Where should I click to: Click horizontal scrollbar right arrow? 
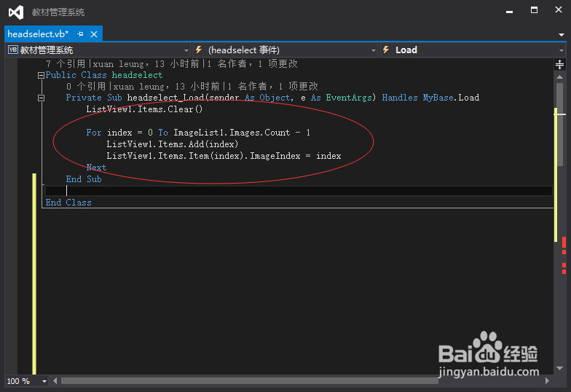[547, 380]
